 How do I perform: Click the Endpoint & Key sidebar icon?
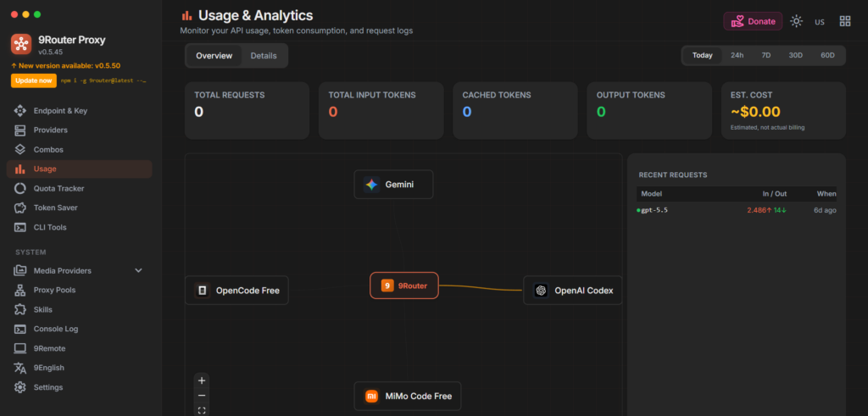coord(20,111)
